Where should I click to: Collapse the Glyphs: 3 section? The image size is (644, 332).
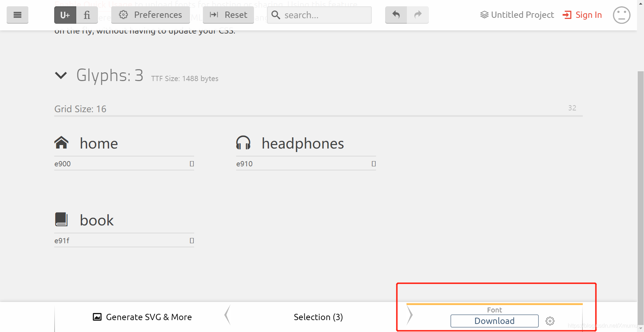[x=61, y=75]
